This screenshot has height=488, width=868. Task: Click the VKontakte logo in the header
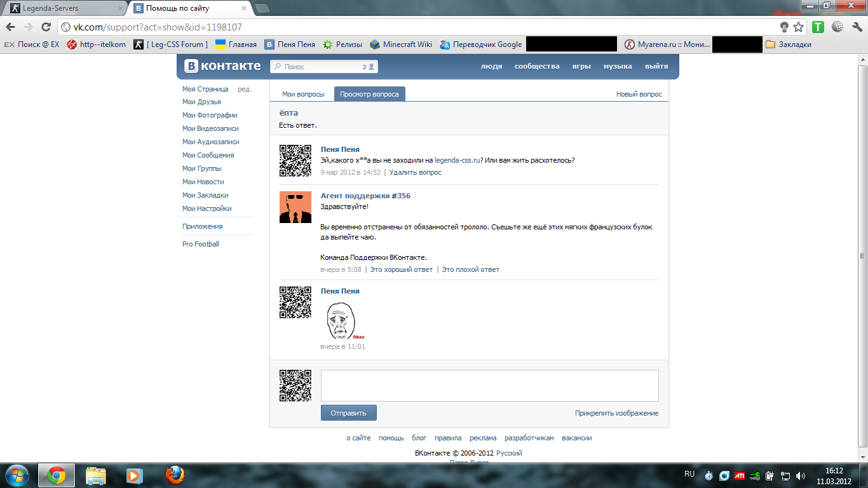[x=222, y=66]
